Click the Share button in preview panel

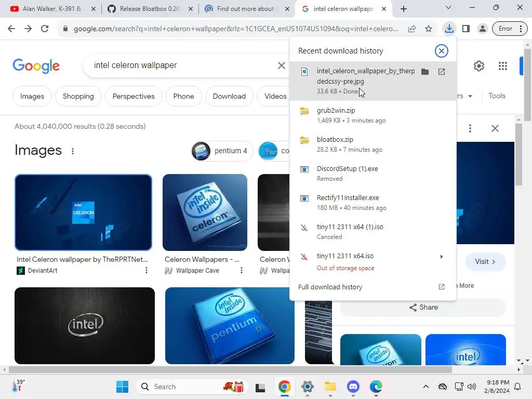[423, 308]
